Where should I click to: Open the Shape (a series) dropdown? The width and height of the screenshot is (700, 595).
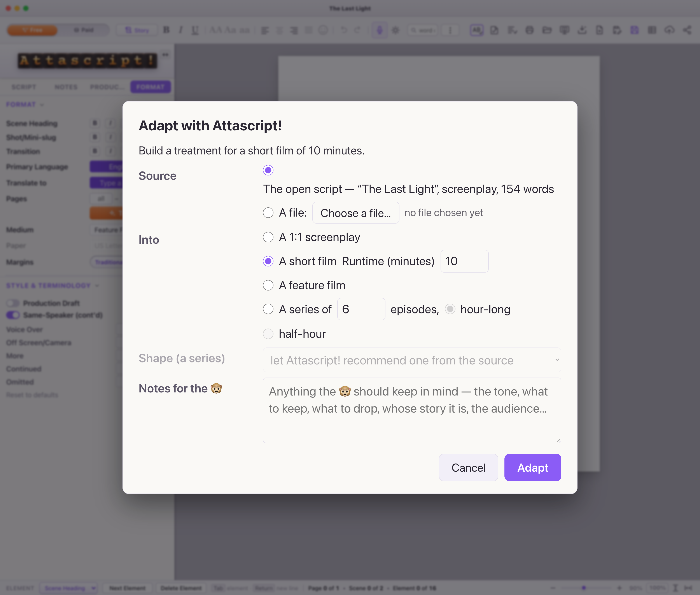[x=412, y=360]
